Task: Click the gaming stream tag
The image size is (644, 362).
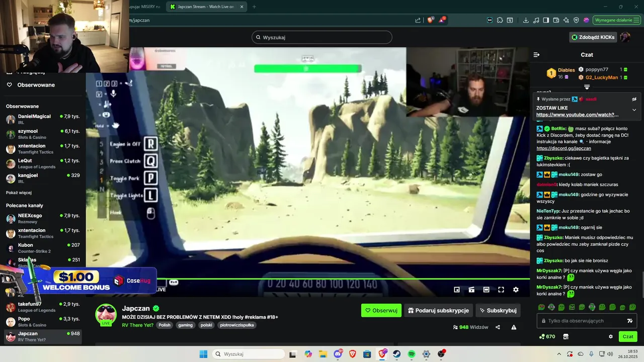Action: point(185,325)
